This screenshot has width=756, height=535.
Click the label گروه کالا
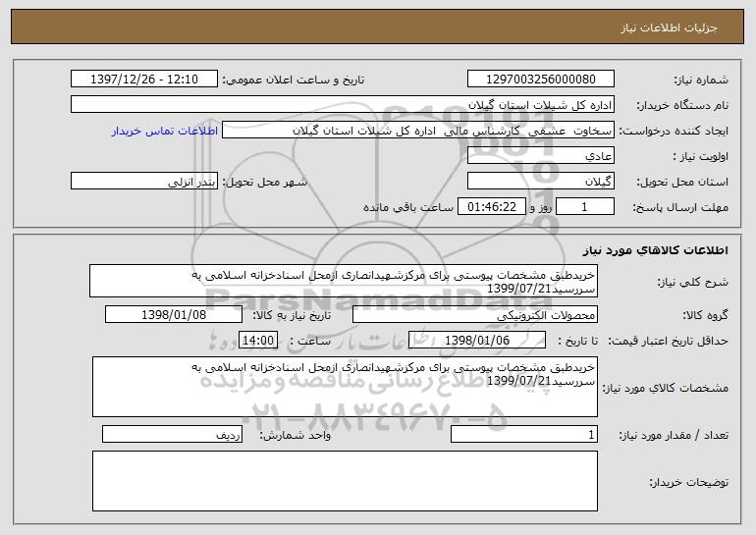pyautogui.click(x=705, y=315)
